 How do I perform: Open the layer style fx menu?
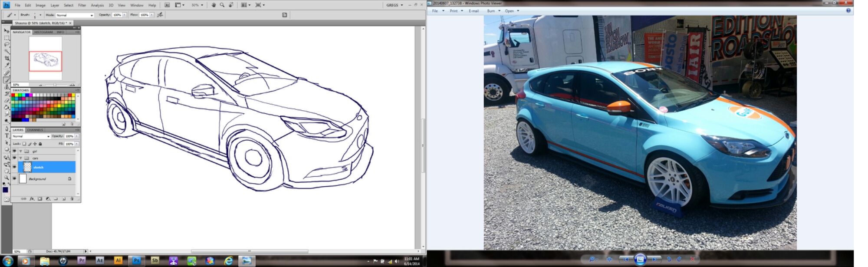[32, 199]
